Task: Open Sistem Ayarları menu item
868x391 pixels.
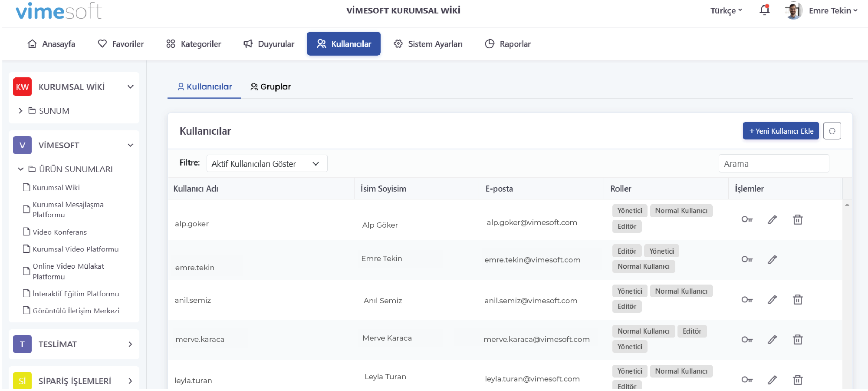Action: click(x=428, y=44)
